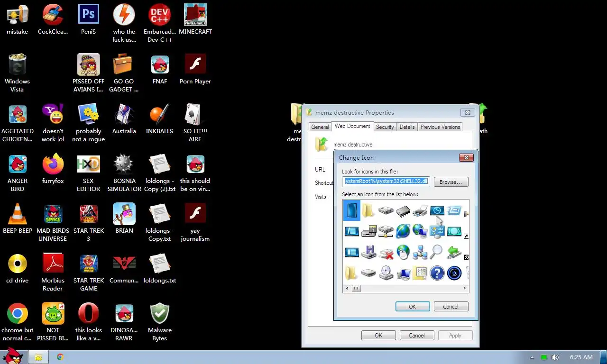Pick the hard drive icon beside the chip
The height and width of the screenshot is (364, 607).
click(386, 210)
